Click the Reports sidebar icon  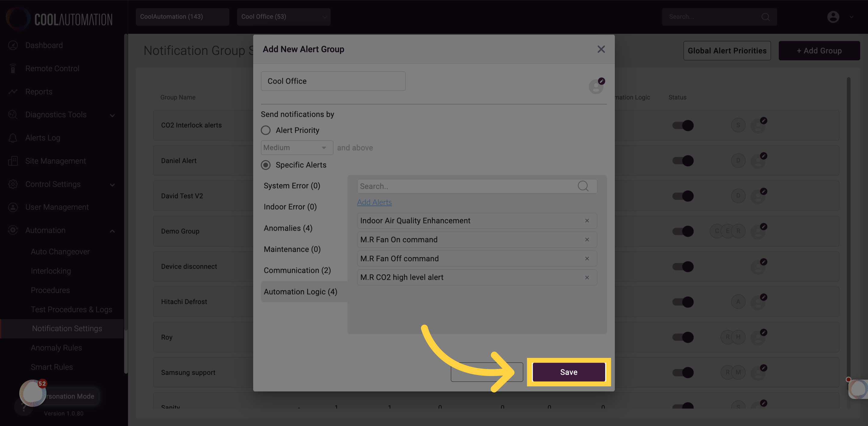[13, 91]
